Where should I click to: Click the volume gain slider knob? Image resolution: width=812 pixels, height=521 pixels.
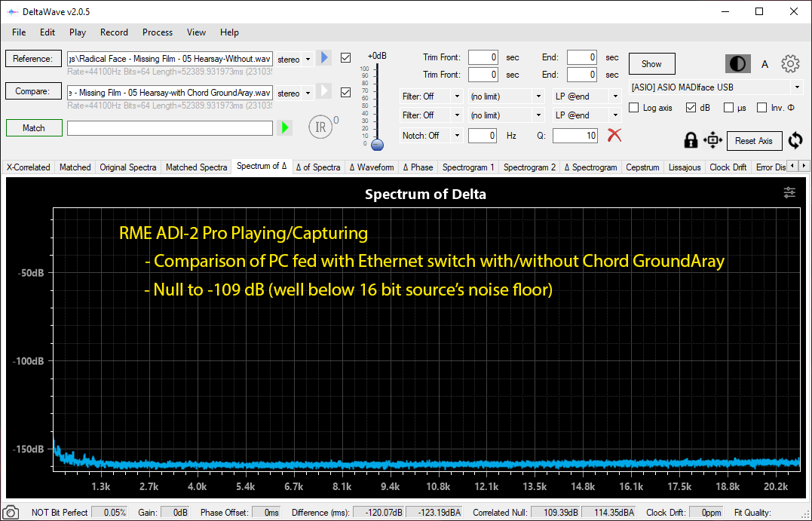(x=378, y=145)
